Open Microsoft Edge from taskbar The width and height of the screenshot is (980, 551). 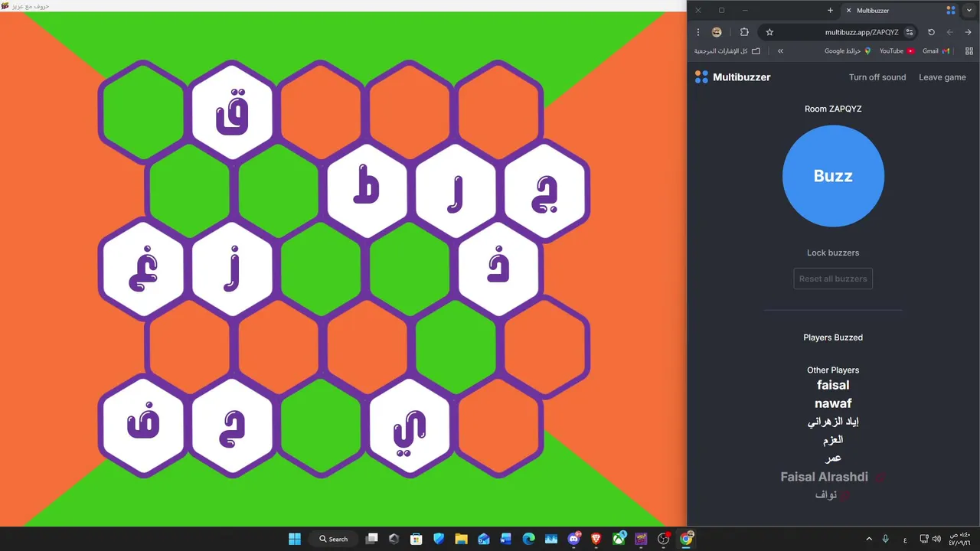coord(528,539)
